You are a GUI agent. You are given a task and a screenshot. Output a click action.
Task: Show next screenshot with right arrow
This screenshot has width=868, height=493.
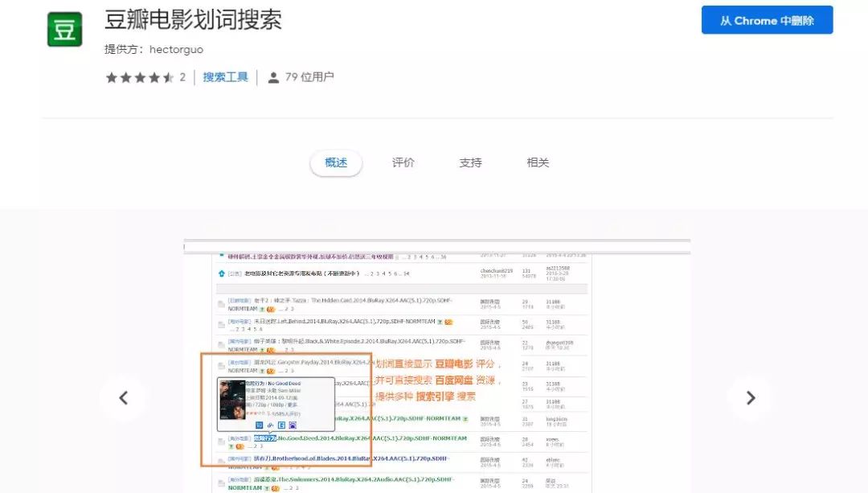(x=750, y=398)
